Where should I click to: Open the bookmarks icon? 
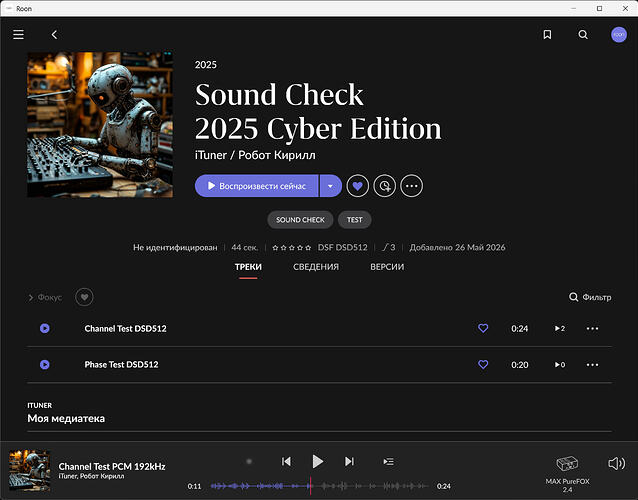547,35
